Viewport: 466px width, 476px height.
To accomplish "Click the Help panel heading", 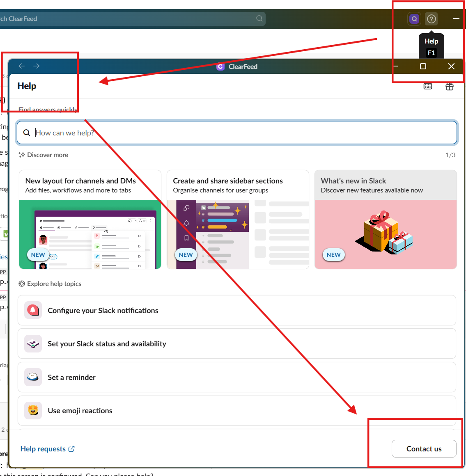I will (x=27, y=86).
